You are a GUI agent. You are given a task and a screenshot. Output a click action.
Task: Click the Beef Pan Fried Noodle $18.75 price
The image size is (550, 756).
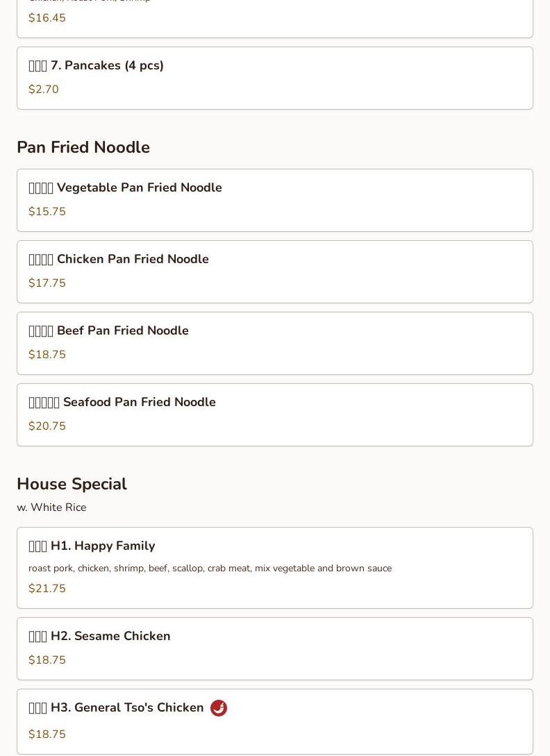47,355
